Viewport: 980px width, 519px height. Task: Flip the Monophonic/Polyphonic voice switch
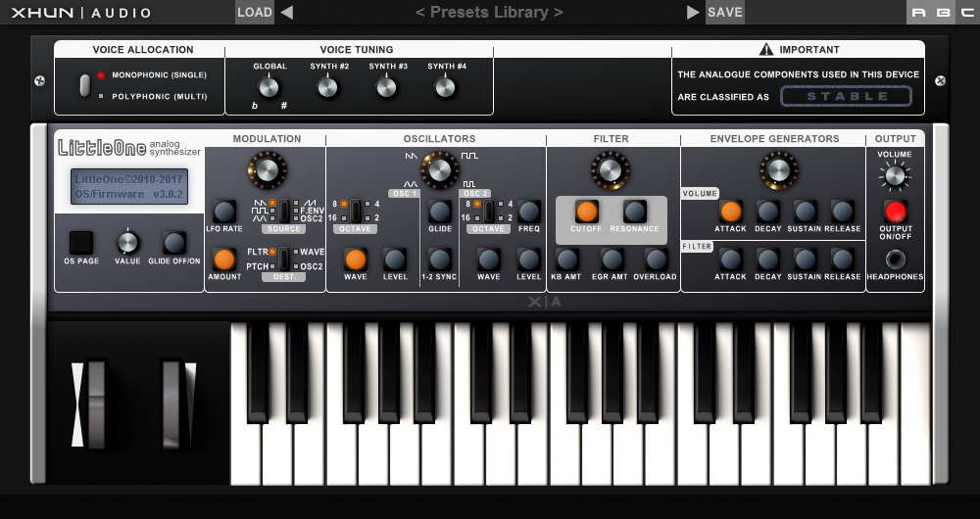click(x=85, y=84)
